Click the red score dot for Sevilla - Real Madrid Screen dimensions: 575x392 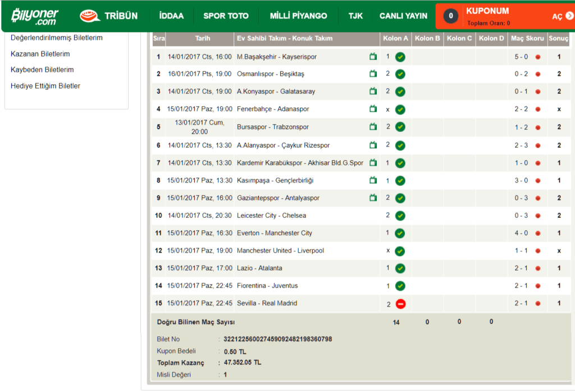coord(538,304)
